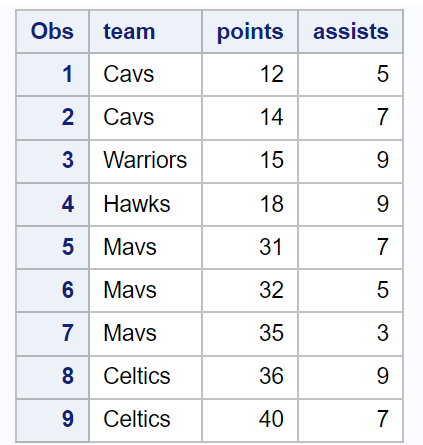This screenshot has width=423, height=445.
Task: Select observation number 1 row header
Action: point(52,74)
